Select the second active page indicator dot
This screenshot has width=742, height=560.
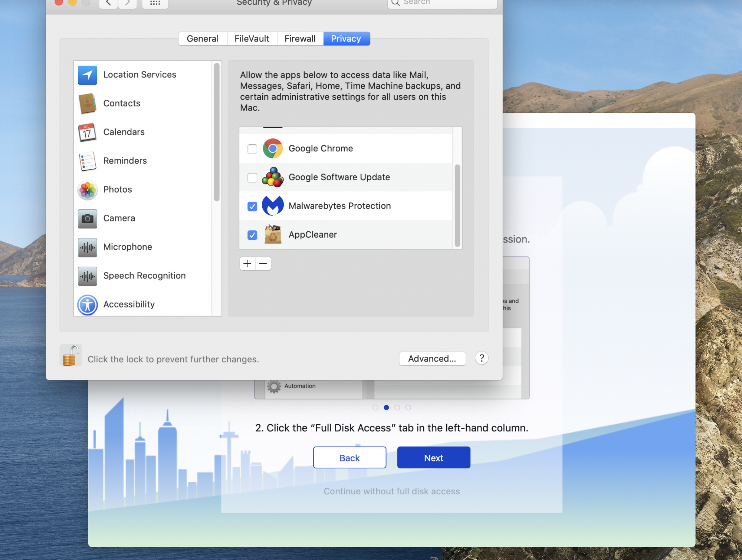point(386,408)
